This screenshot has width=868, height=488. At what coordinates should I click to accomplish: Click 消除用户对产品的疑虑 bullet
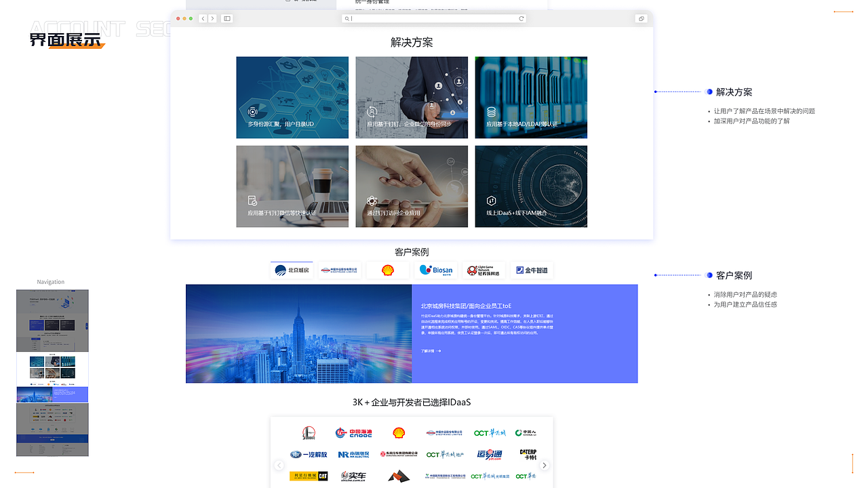(x=745, y=295)
